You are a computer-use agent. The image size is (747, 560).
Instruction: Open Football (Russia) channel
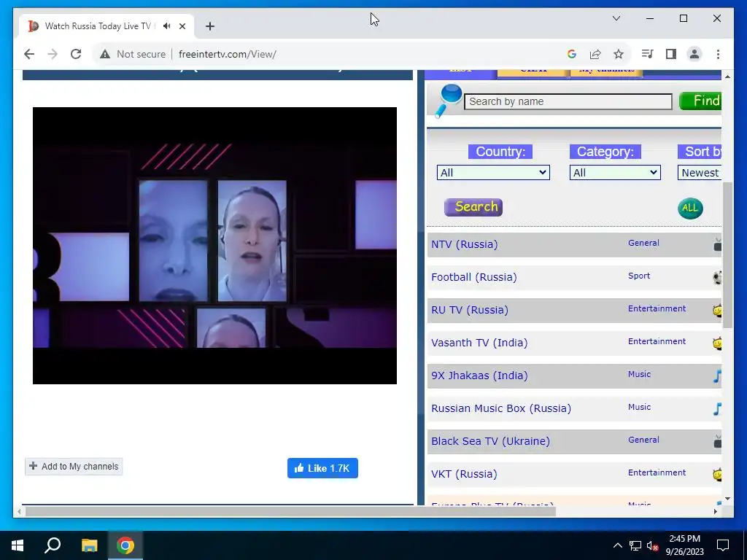pyautogui.click(x=473, y=277)
